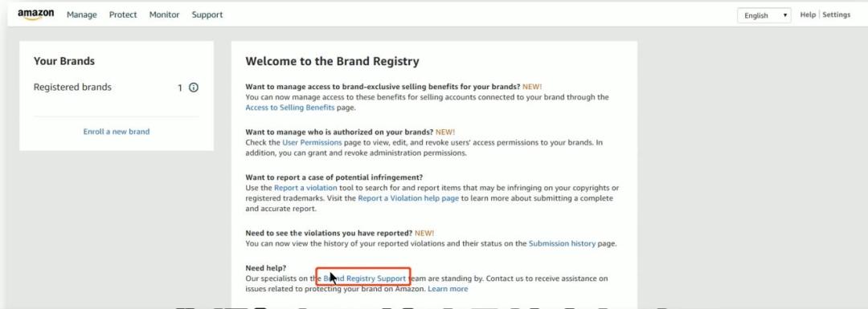This screenshot has height=309, width=868.
Task: Click the Help link in header
Action: pos(808,15)
